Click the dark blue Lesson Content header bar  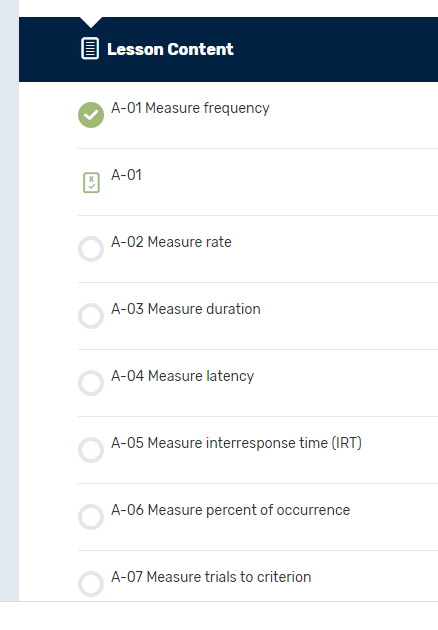point(228,49)
